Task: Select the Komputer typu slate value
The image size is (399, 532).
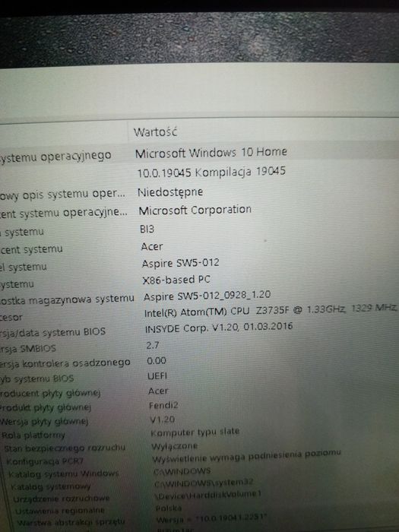Action: pos(195,432)
